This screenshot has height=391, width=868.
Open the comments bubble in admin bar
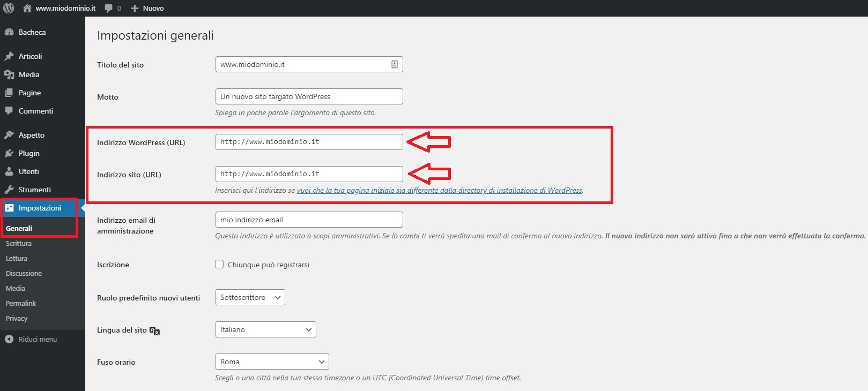click(x=109, y=8)
